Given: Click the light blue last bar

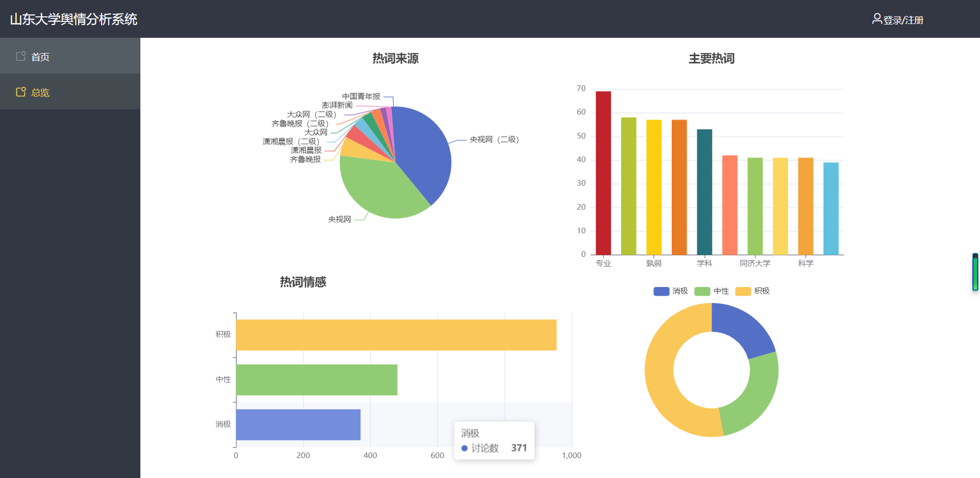Looking at the screenshot, I should click(831, 208).
